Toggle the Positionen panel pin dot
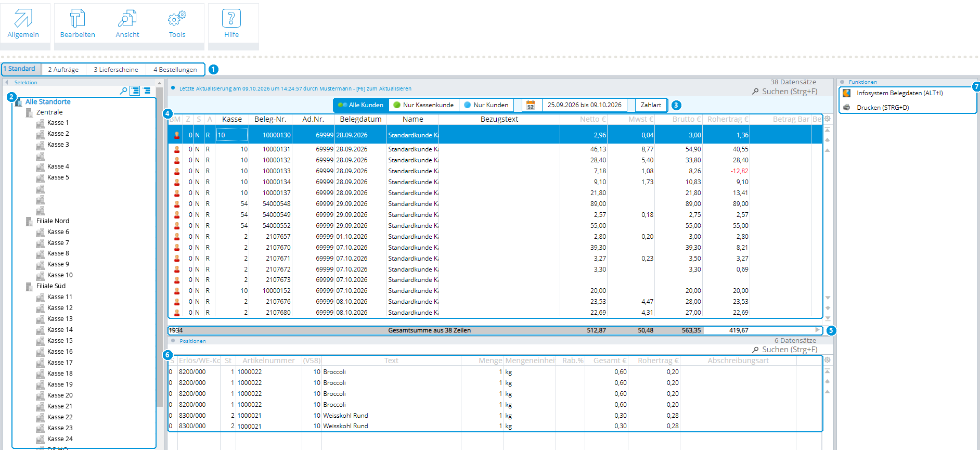This screenshot has height=450, width=980. [173, 341]
